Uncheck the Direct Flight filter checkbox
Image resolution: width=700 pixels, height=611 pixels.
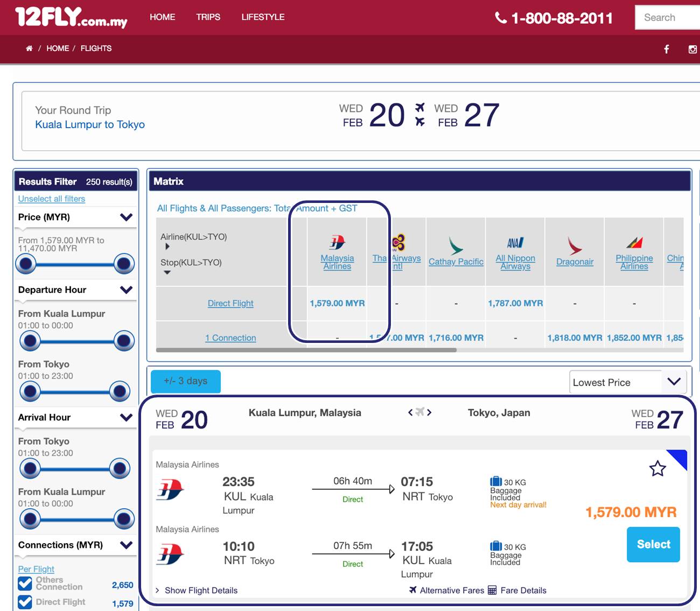(25, 602)
